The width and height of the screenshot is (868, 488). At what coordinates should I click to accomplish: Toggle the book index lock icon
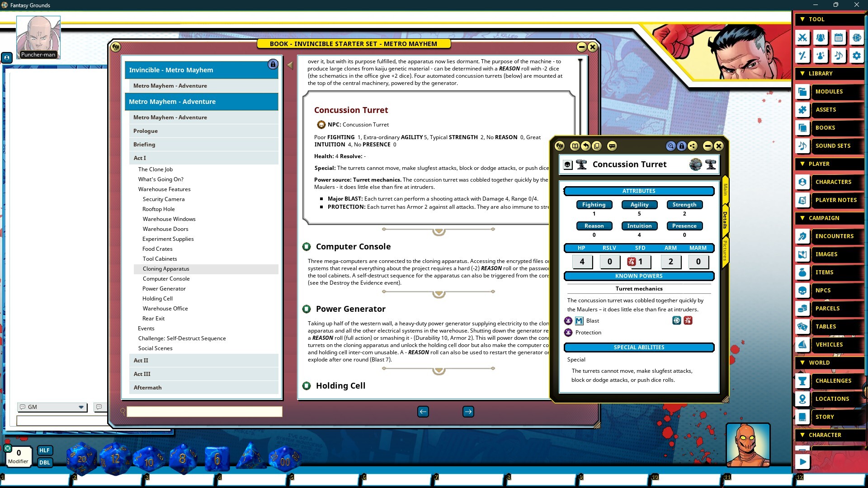coord(273,64)
